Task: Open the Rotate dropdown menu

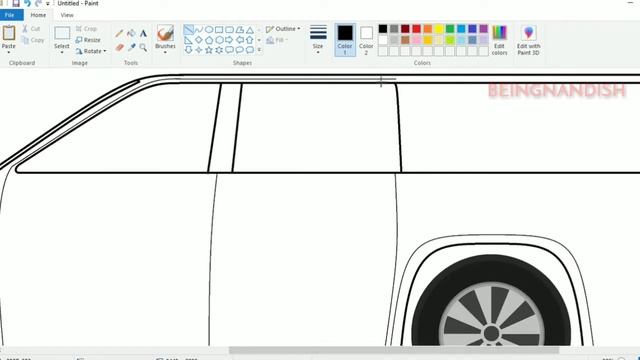Action: (91, 51)
